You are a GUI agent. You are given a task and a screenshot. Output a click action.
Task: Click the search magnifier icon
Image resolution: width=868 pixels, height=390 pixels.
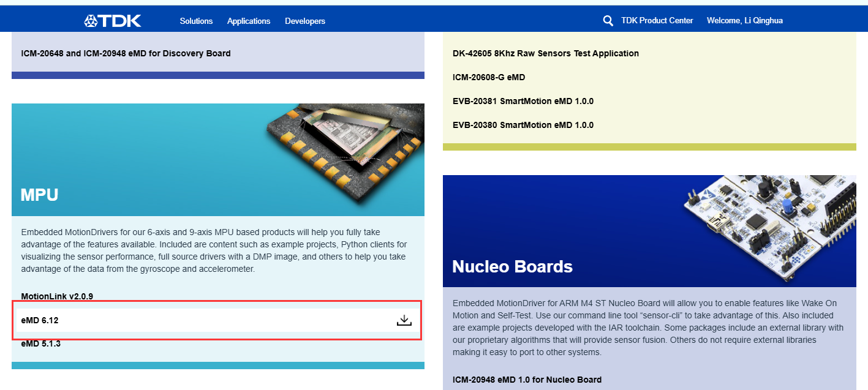[x=608, y=21]
